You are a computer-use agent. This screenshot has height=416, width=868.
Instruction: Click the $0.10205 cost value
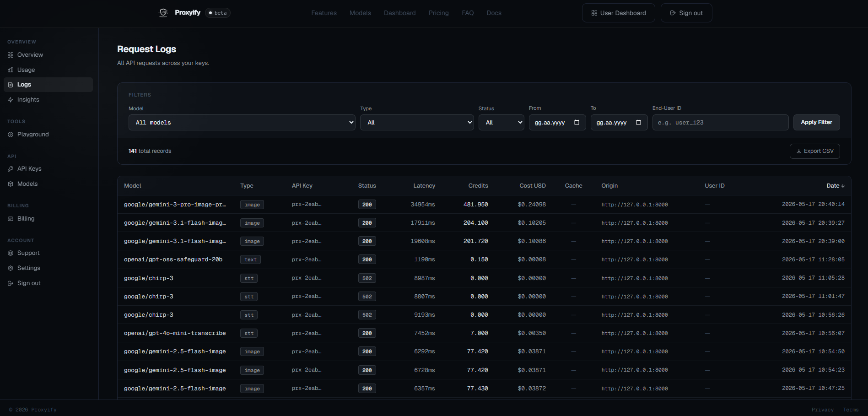pyautogui.click(x=532, y=223)
